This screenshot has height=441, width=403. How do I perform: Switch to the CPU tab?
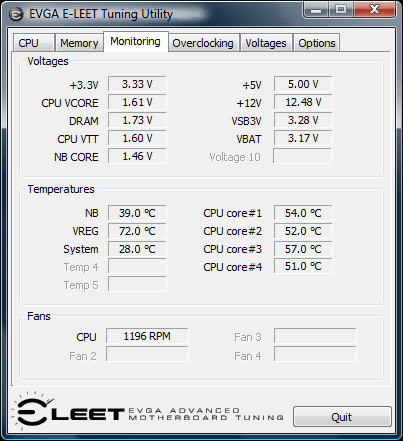(x=34, y=43)
